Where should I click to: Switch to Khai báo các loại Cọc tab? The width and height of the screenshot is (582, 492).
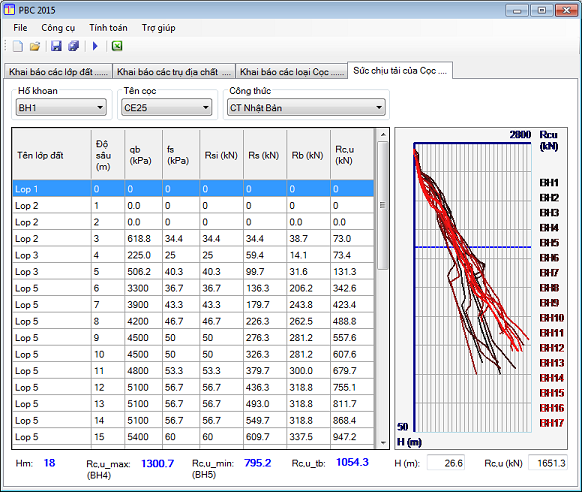[x=292, y=72]
